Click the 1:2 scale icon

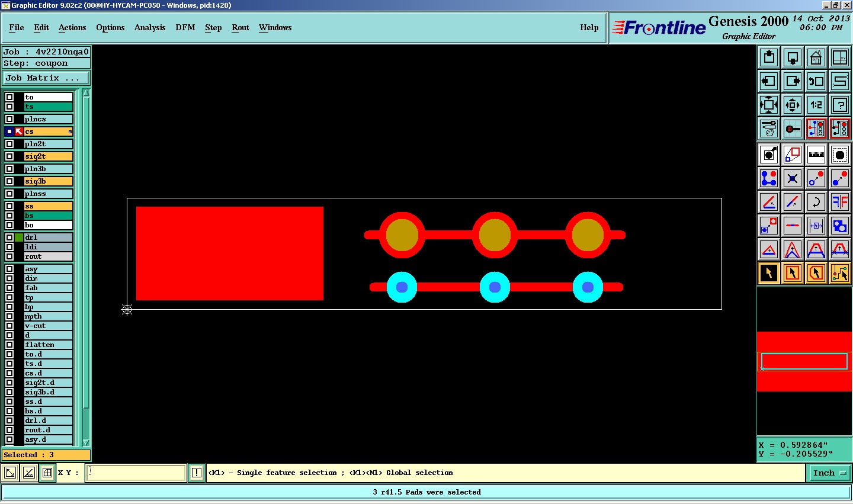click(x=816, y=105)
